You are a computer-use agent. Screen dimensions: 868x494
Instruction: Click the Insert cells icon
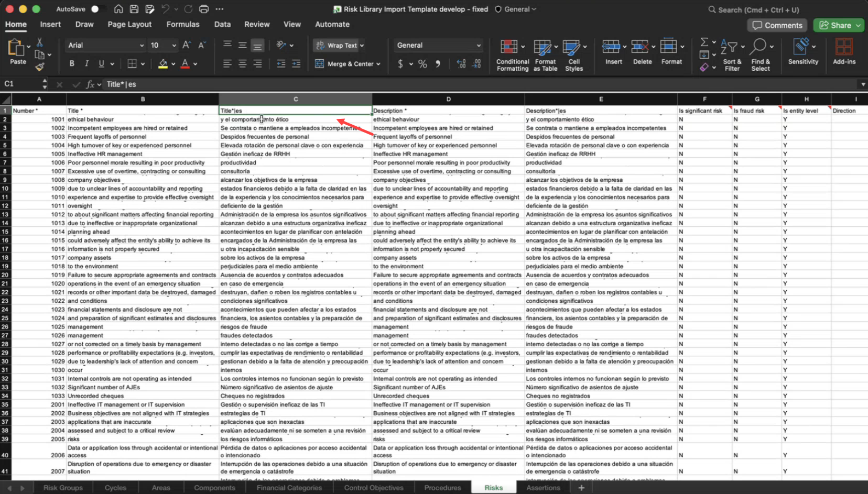point(611,47)
